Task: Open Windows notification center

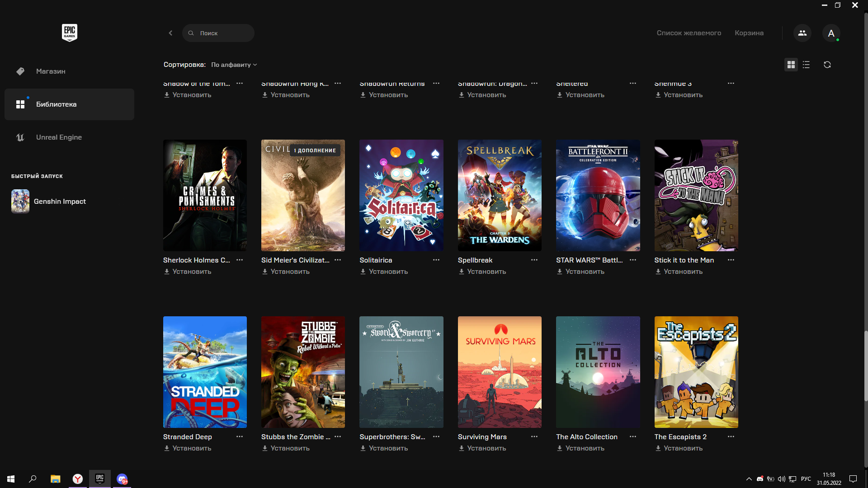Action: pyautogui.click(x=853, y=479)
